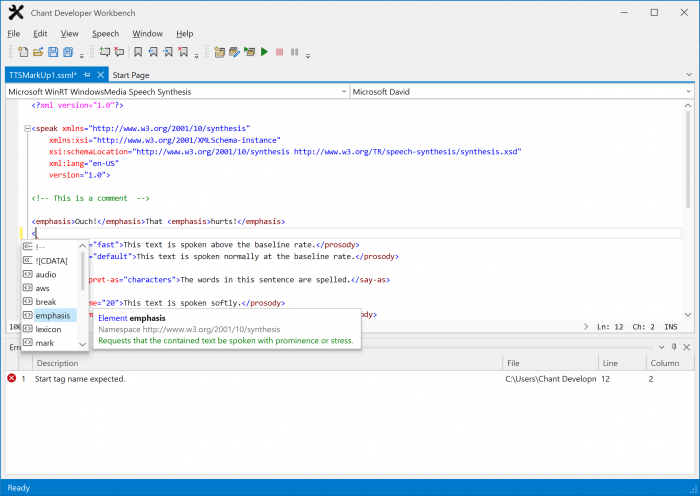The height and width of the screenshot is (496, 700).
Task: Click the uncomment selection icon
Action: click(119, 52)
